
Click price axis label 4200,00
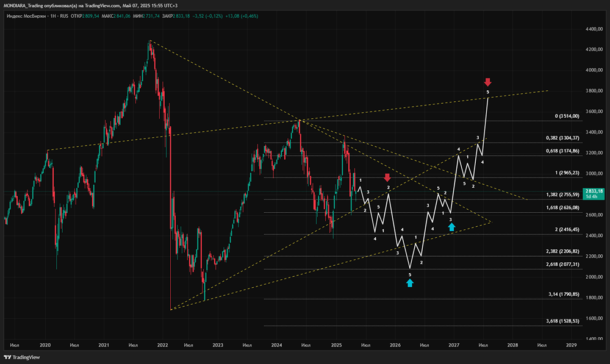[594, 50]
